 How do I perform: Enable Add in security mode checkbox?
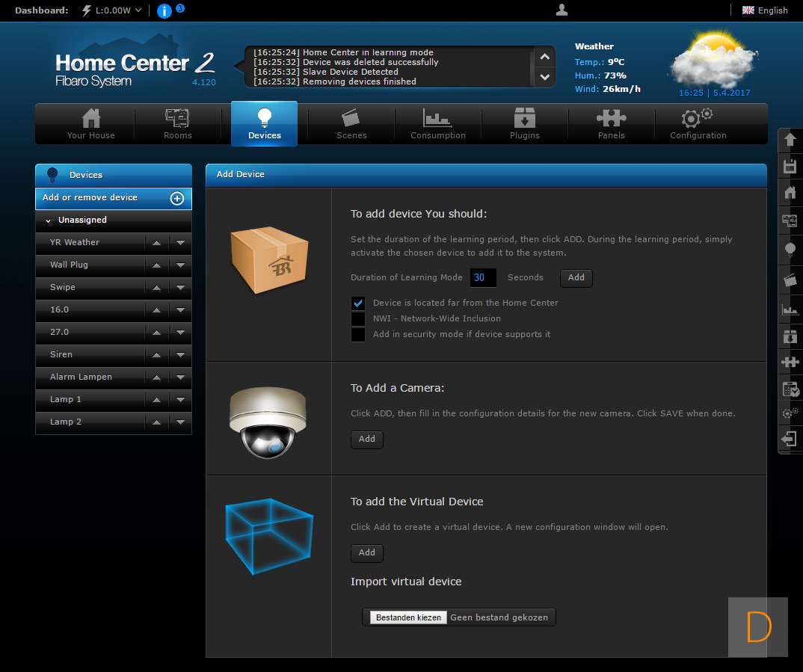(358, 335)
